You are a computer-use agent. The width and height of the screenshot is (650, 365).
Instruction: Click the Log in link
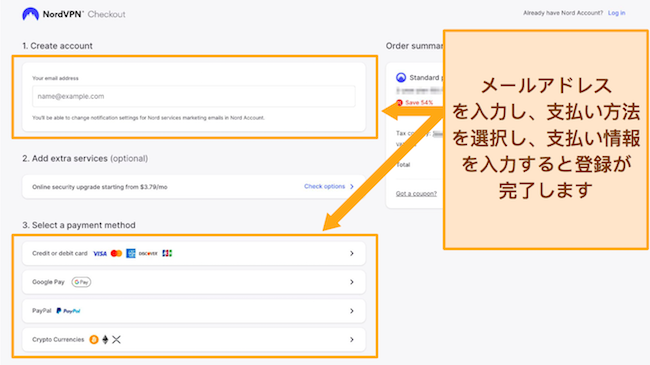(x=616, y=13)
